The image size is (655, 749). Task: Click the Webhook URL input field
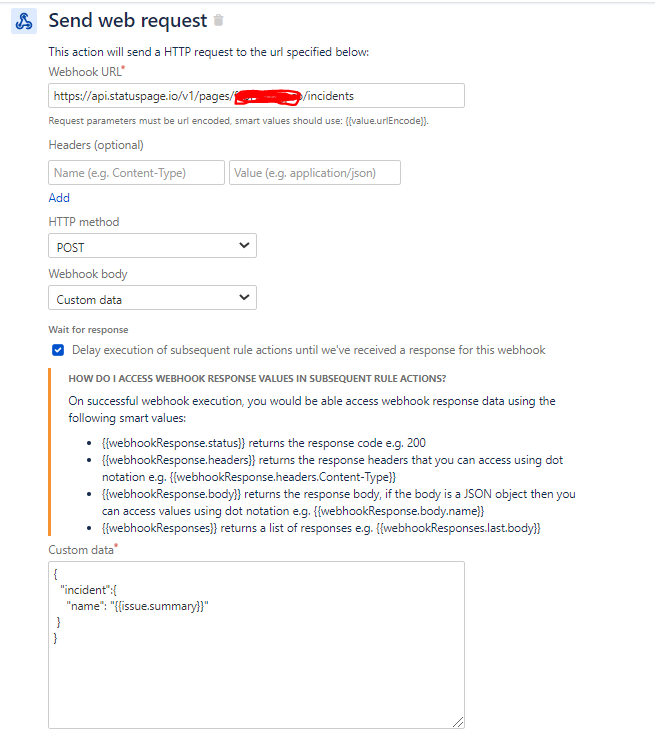click(256, 96)
